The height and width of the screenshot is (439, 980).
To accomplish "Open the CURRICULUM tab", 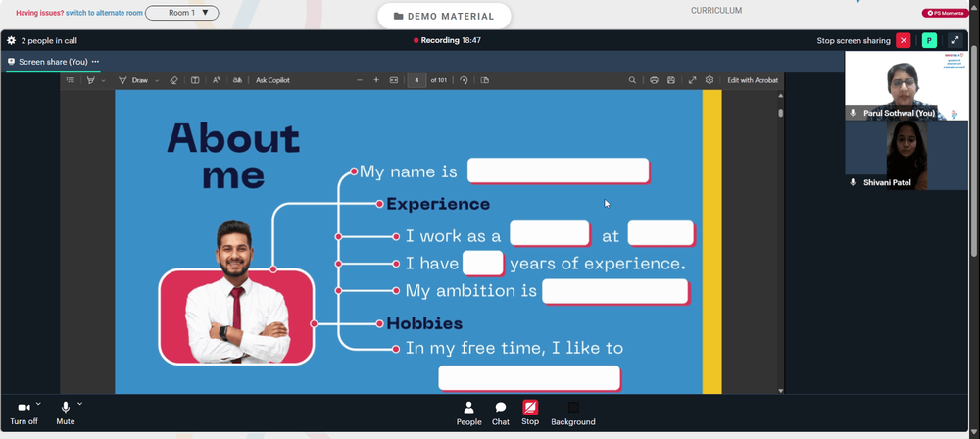I will click(x=716, y=11).
